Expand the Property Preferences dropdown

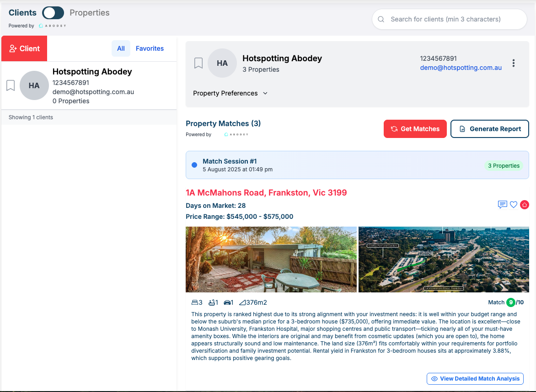[x=230, y=93]
